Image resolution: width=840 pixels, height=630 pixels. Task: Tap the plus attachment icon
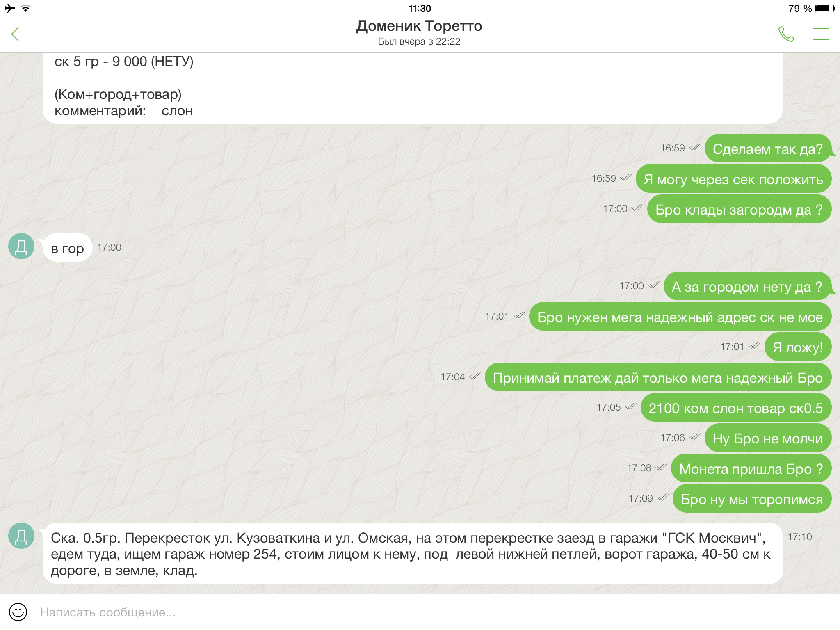(822, 612)
